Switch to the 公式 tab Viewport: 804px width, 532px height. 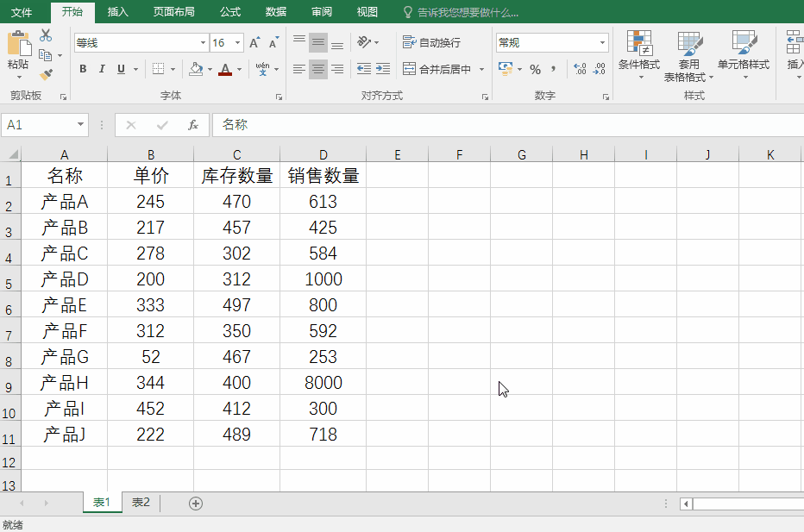tap(230, 12)
